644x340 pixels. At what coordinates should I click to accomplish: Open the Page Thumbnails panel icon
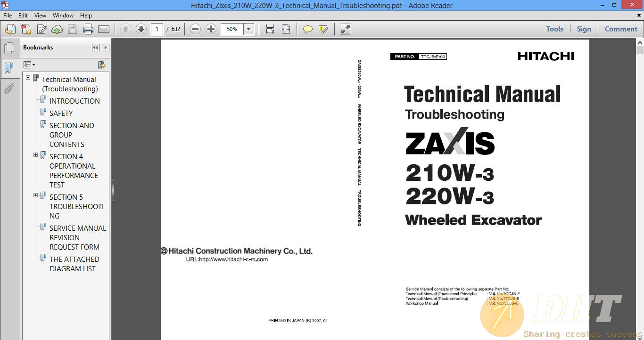coord(9,48)
